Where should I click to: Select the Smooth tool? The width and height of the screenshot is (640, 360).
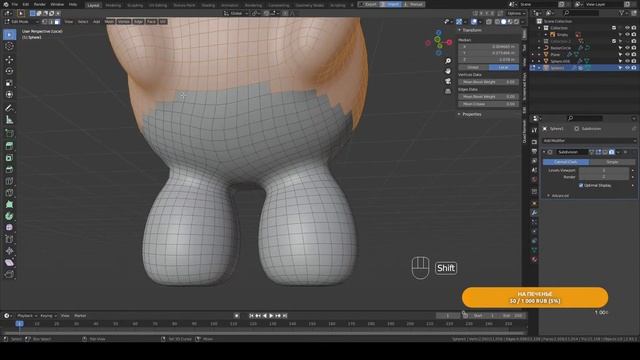click(x=9, y=228)
